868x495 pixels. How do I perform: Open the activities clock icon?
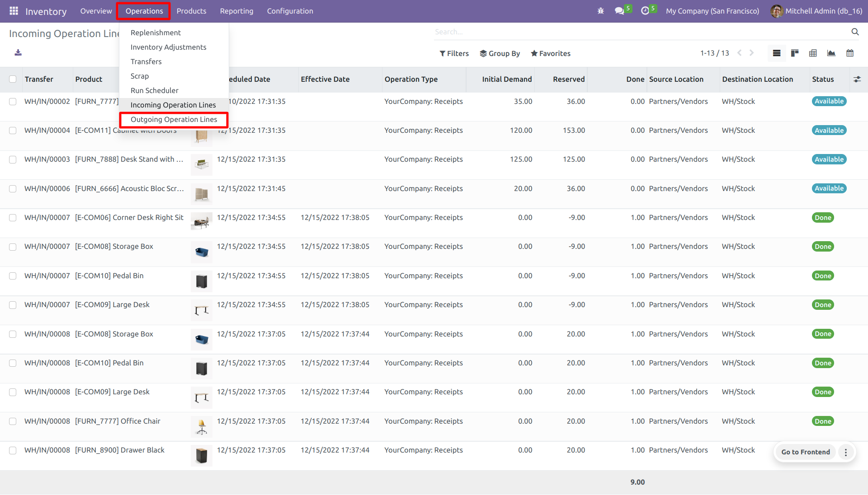pyautogui.click(x=645, y=11)
